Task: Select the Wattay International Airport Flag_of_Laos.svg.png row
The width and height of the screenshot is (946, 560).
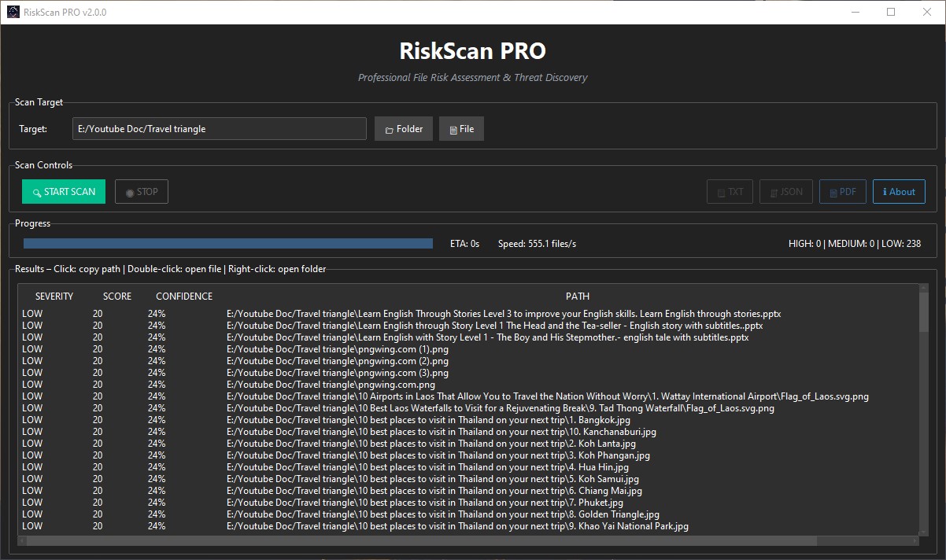Action: (468, 396)
